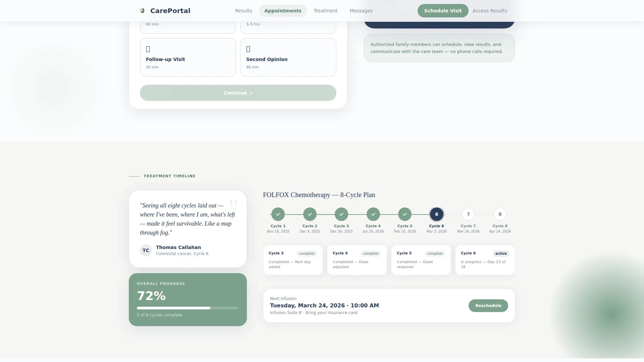Click the Schedule Visit button
Viewport: 644px width, 362px height.
443,11
